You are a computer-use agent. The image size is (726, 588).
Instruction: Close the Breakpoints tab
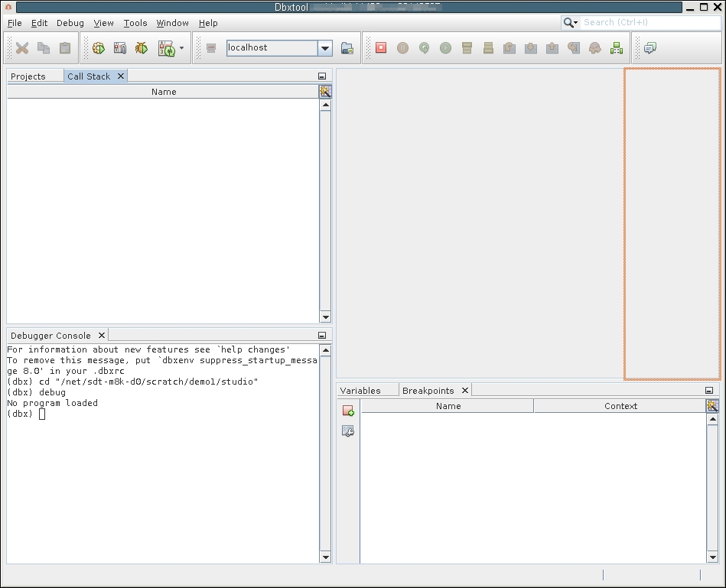[x=465, y=391]
